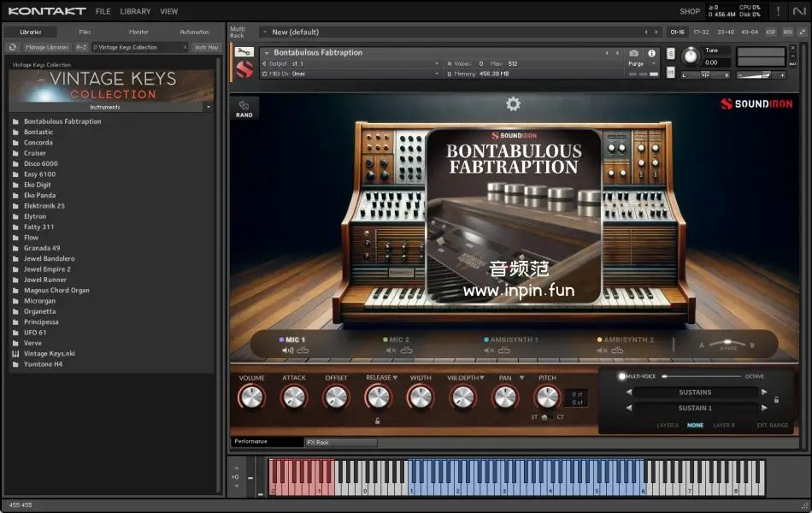Viewport: 812px width, 513px height.
Task: Toggle the ST/CT pitch switch
Action: [x=547, y=417]
